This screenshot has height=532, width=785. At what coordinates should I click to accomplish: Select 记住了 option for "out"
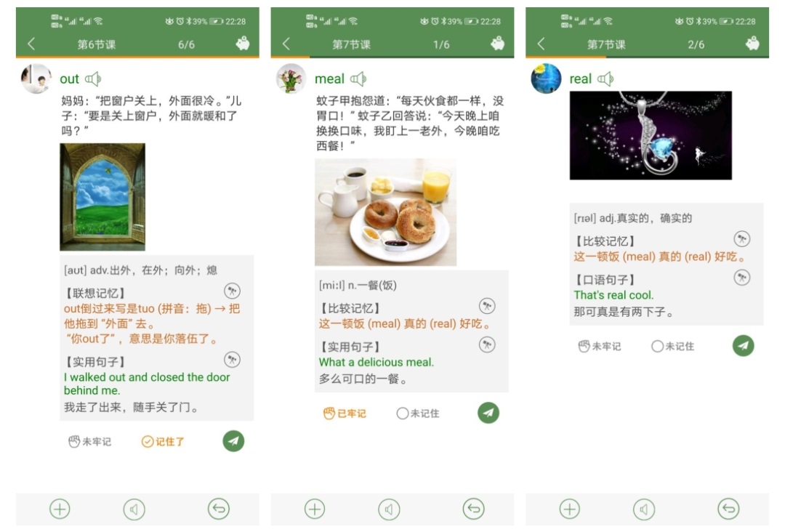point(164,441)
